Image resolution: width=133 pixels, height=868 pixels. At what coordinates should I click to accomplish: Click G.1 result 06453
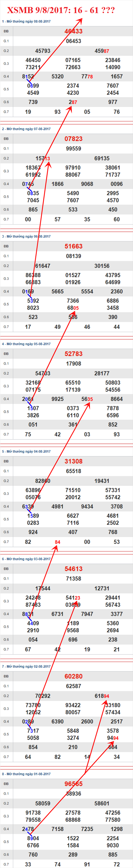coord(73,41)
